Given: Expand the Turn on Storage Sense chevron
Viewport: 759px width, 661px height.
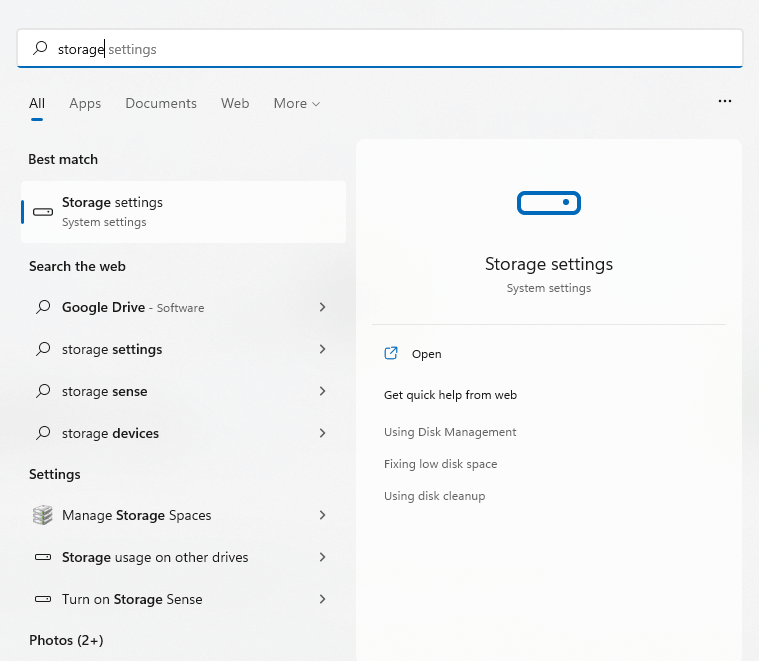Looking at the screenshot, I should click(x=322, y=599).
